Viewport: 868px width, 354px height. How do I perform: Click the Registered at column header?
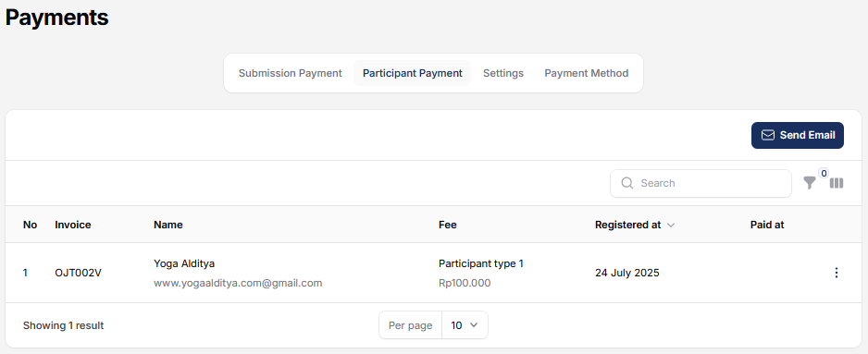pyautogui.click(x=627, y=225)
